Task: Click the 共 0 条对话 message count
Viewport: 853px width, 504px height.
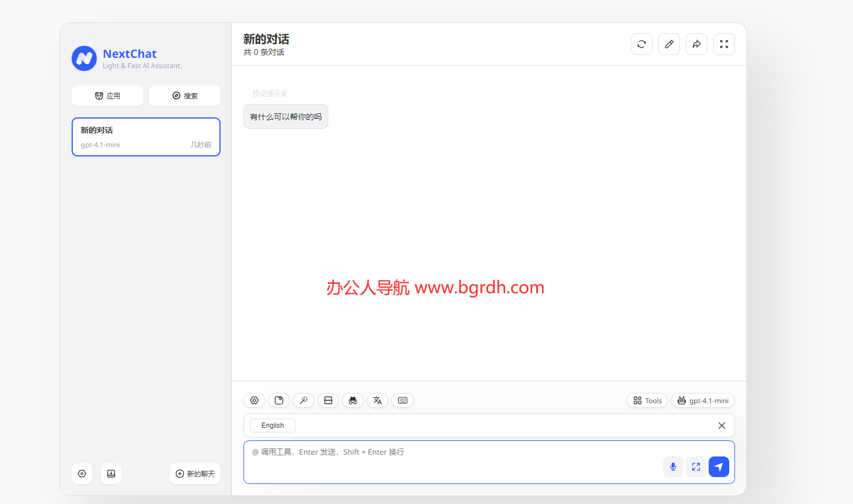Action: coord(264,52)
